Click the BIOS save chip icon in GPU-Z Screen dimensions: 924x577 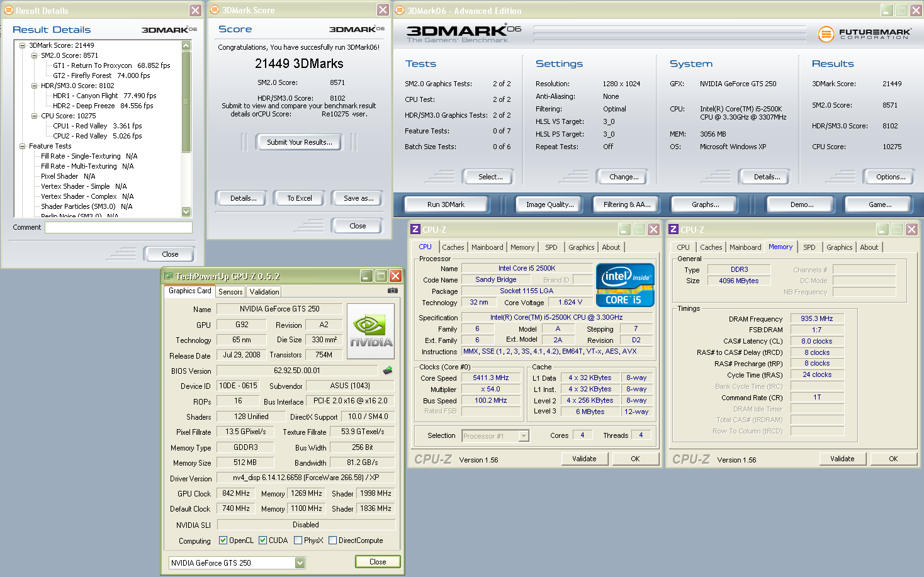click(388, 371)
